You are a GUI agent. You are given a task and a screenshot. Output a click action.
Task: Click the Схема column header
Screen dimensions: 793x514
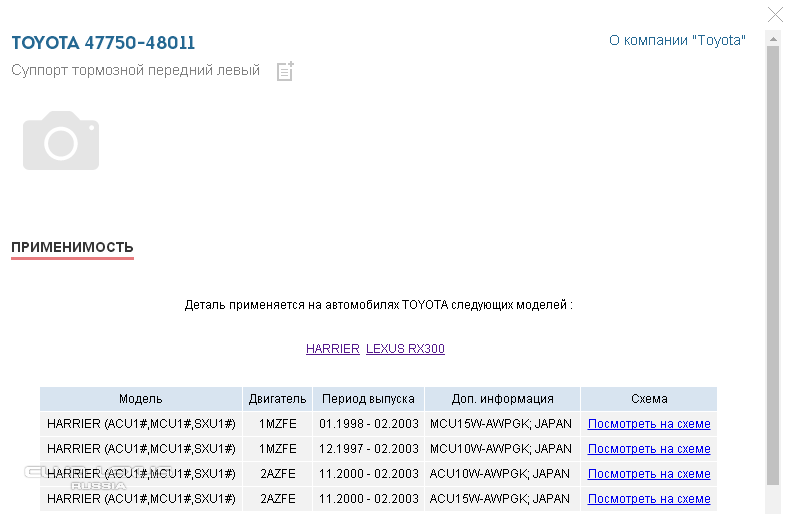(649, 399)
